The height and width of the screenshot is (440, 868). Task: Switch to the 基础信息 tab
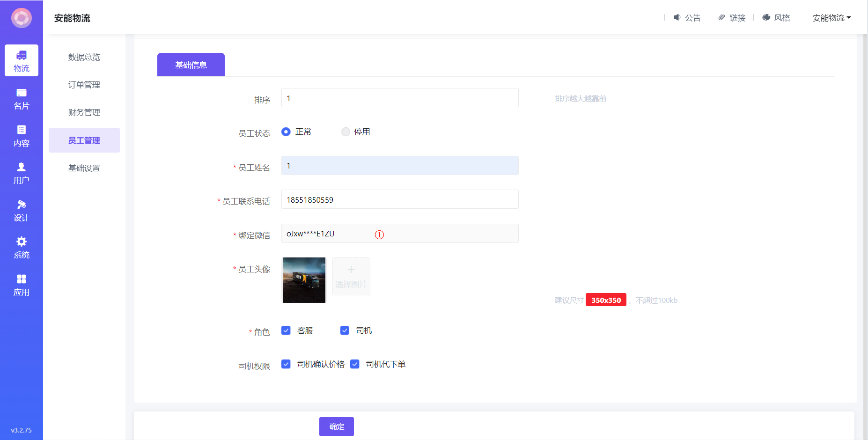tap(191, 65)
